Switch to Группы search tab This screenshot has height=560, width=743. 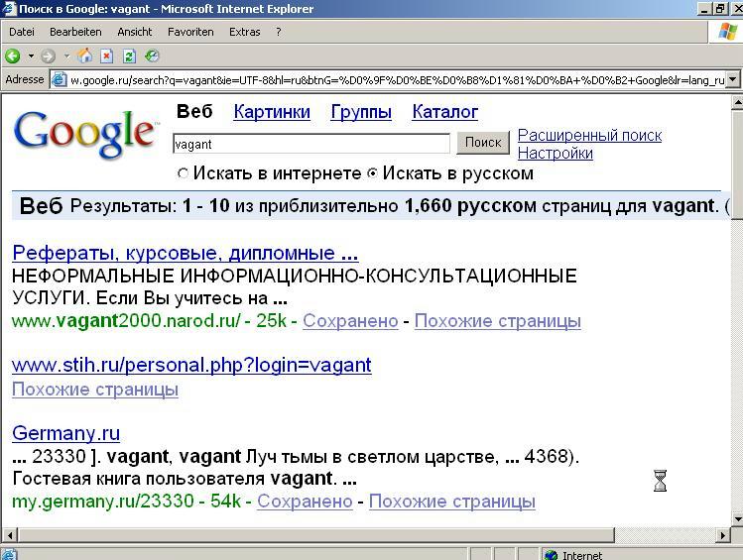[361, 112]
